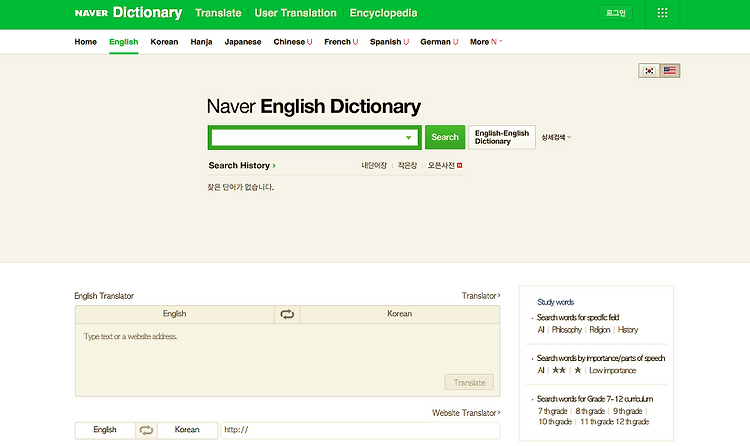The image size is (750, 446).
Task: Select Korean in the Website Translator row
Action: click(187, 430)
